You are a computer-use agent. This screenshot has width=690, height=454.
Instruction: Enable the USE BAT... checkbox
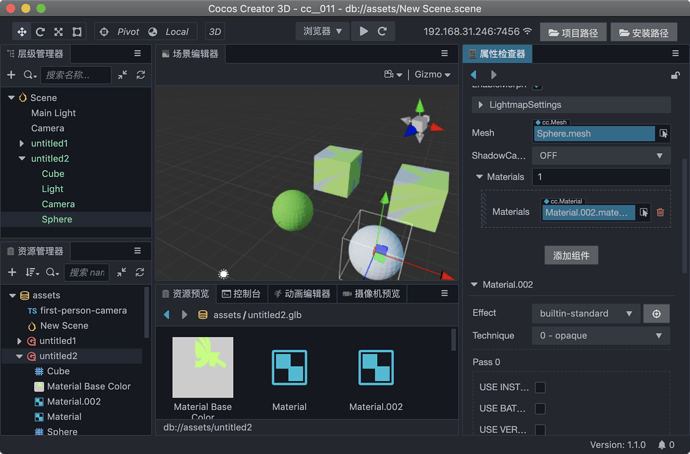click(x=540, y=409)
